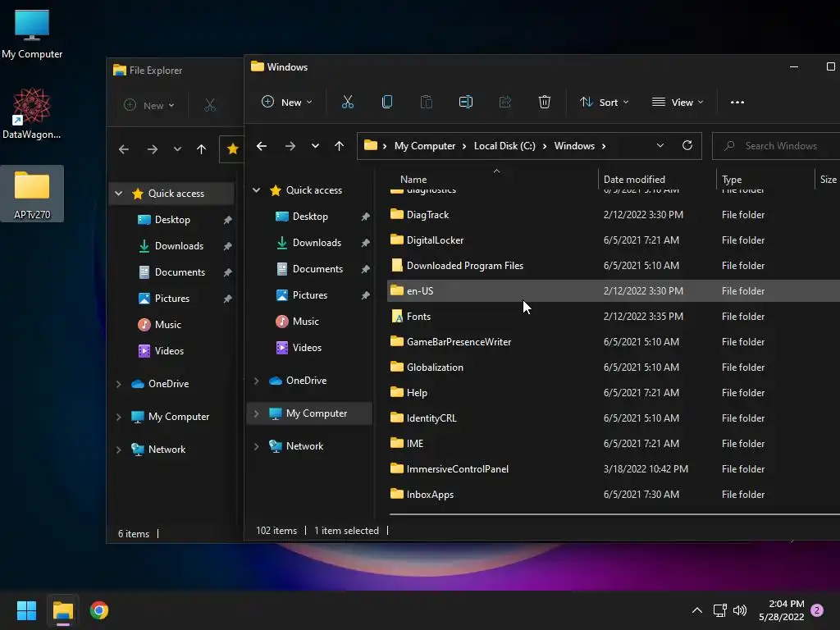Open the notification badge showing 2
Screen dimensions: 840x630
(817, 610)
